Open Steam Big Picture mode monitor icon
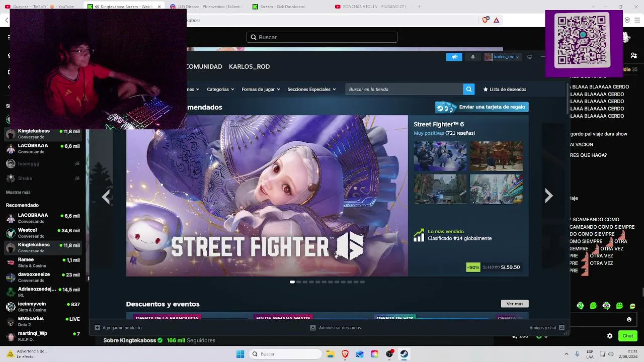This screenshot has height=362, width=644. [530, 57]
